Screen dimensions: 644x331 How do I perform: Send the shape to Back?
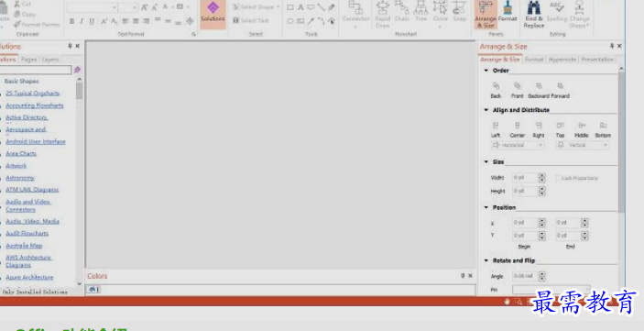pyautogui.click(x=496, y=90)
